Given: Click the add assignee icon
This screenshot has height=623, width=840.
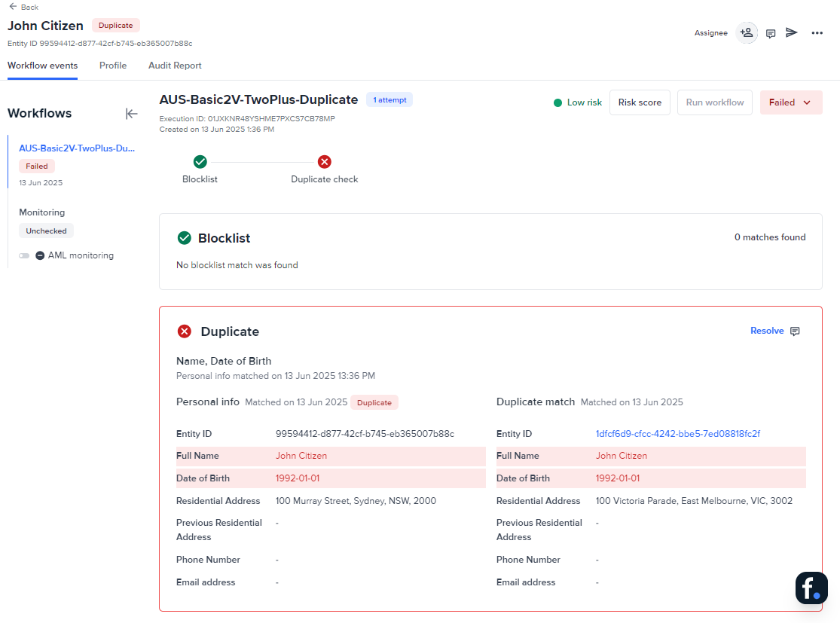Looking at the screenshot, I should tap(746, 33).
